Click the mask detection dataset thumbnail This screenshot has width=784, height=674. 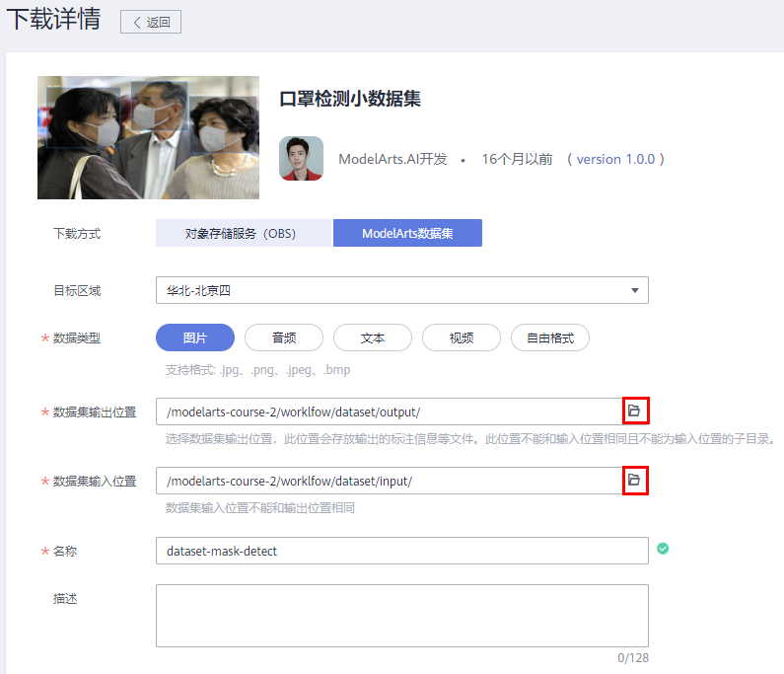(x=148, y=138)
